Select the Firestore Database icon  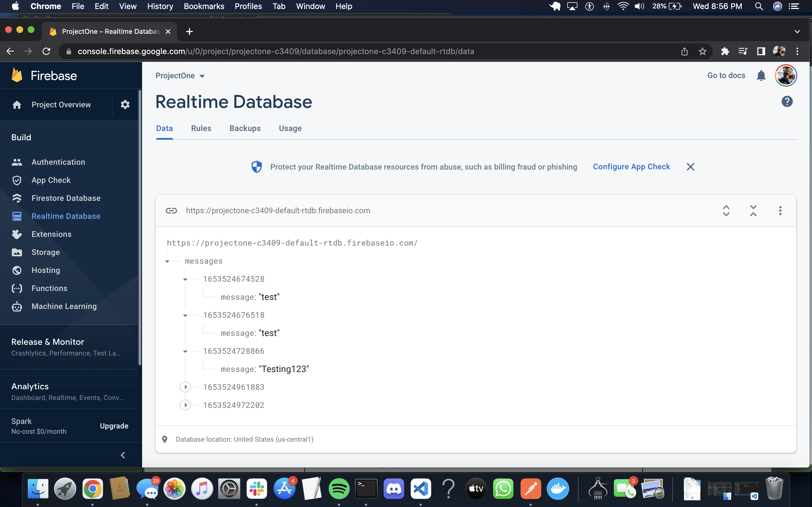[x=17, y=198]
